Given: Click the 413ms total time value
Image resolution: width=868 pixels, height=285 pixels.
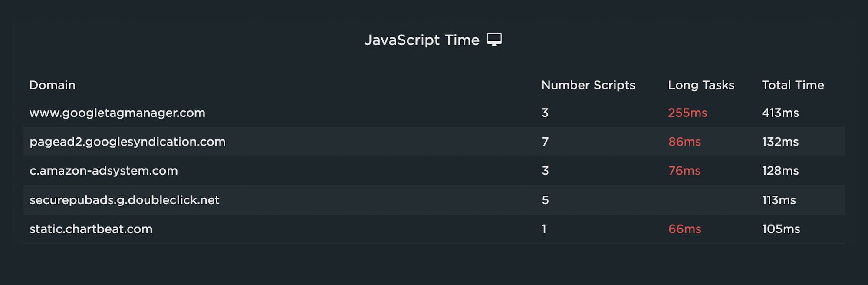Looking at the screenshot, I should click(x=780, y=113).
